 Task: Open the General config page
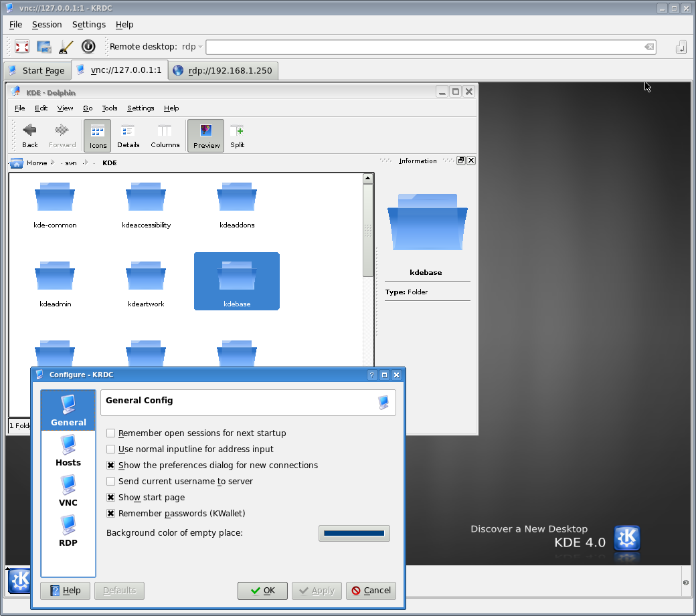click(x=68, y=410)
